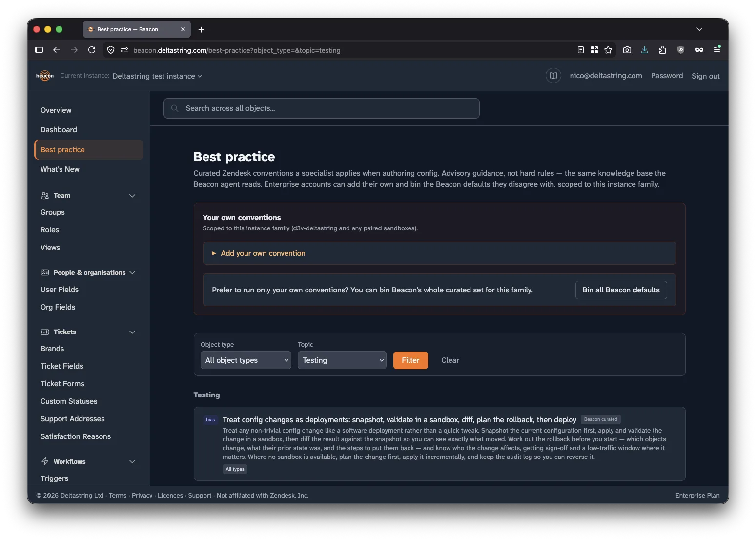Go back with the browser back arrow

tap(57, 50)
